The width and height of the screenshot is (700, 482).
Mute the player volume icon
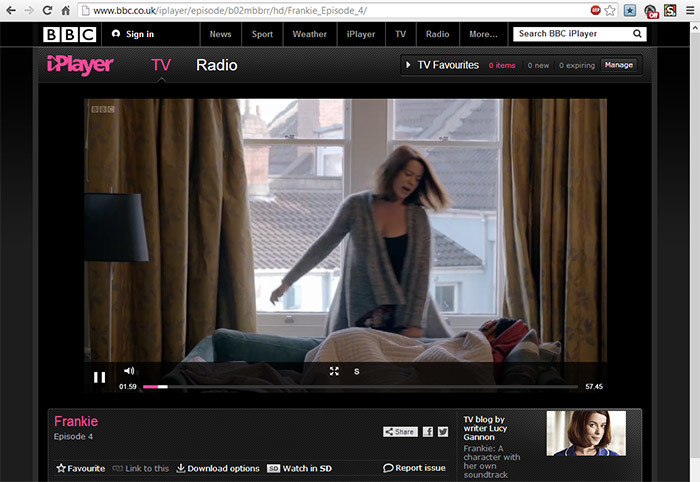click(129, 371)
